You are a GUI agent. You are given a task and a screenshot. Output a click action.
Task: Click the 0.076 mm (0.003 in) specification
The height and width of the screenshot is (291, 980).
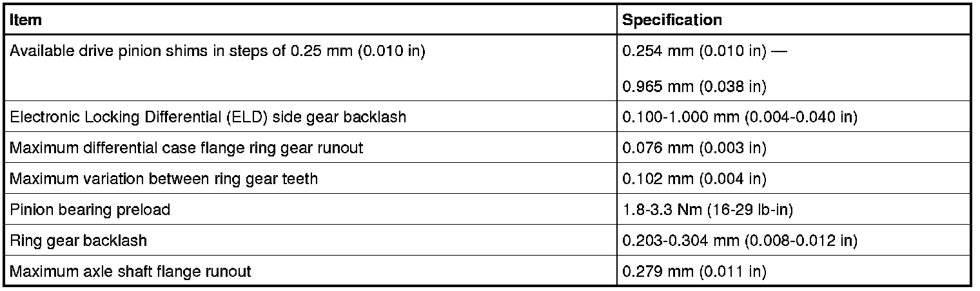click(694, 148)
